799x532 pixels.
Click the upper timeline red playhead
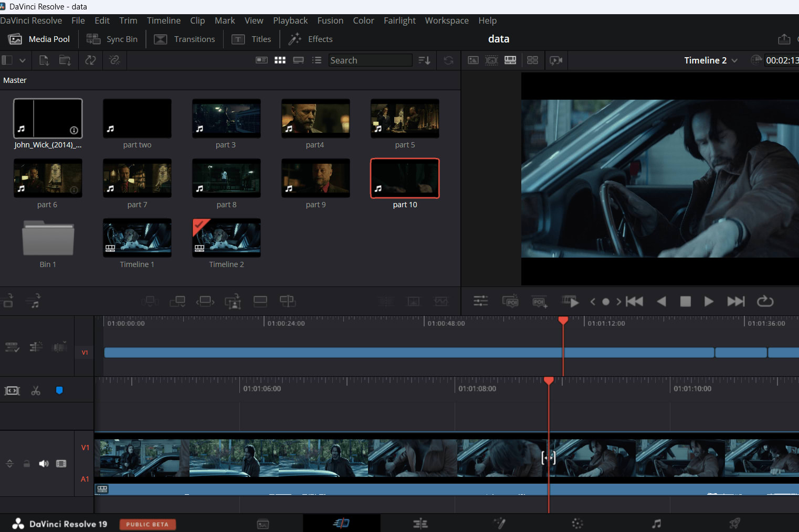pos(563,320)
